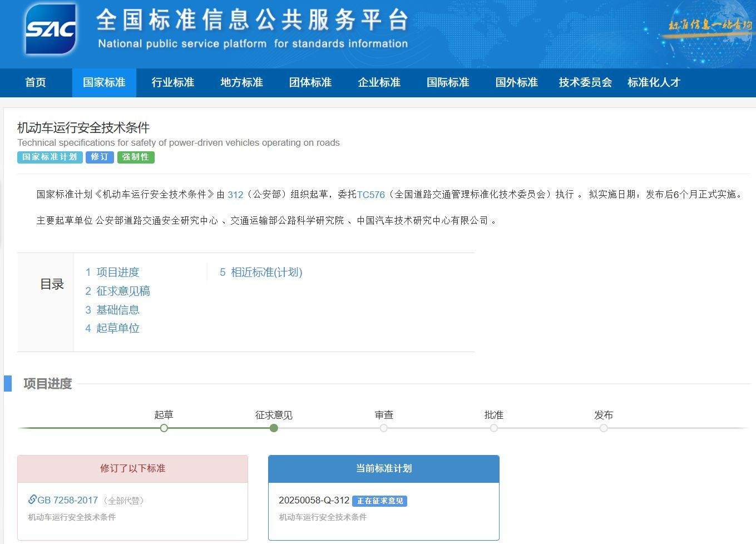Jump to 征求意见稿 in the 目录
756x544 pixels.
[x=123, y=291]
